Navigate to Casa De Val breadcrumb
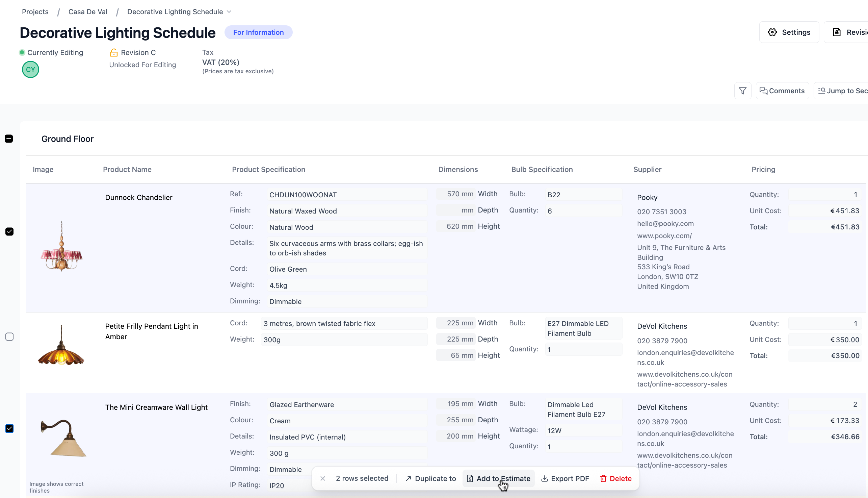Image resolution: width=868 pixels, height=498 pixels. pos(88,11)
